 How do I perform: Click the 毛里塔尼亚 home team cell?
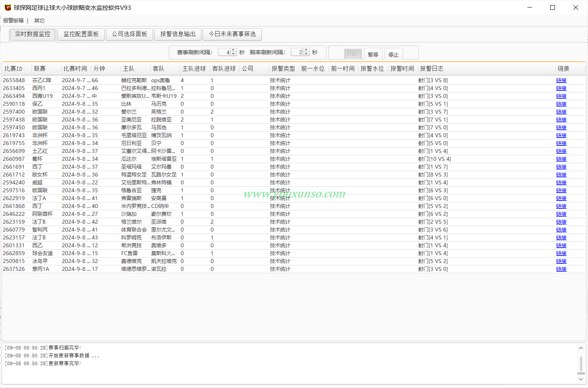pyautogui.click(x=134, y=135)
